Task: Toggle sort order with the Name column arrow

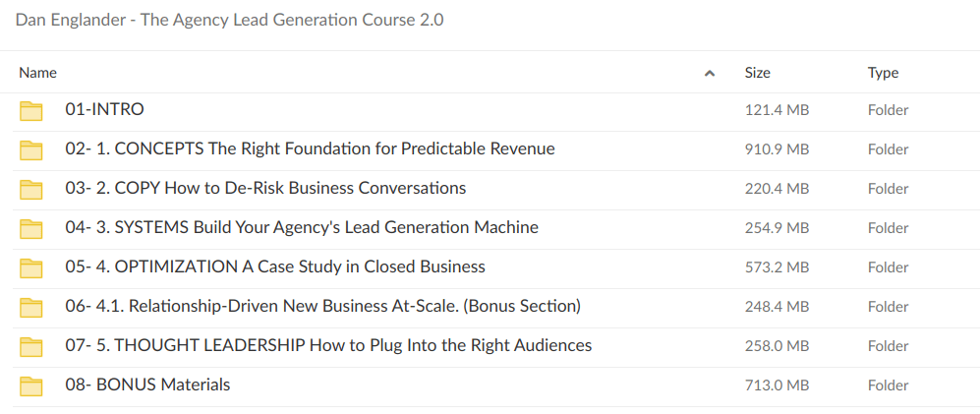Action: click(710, 73)
